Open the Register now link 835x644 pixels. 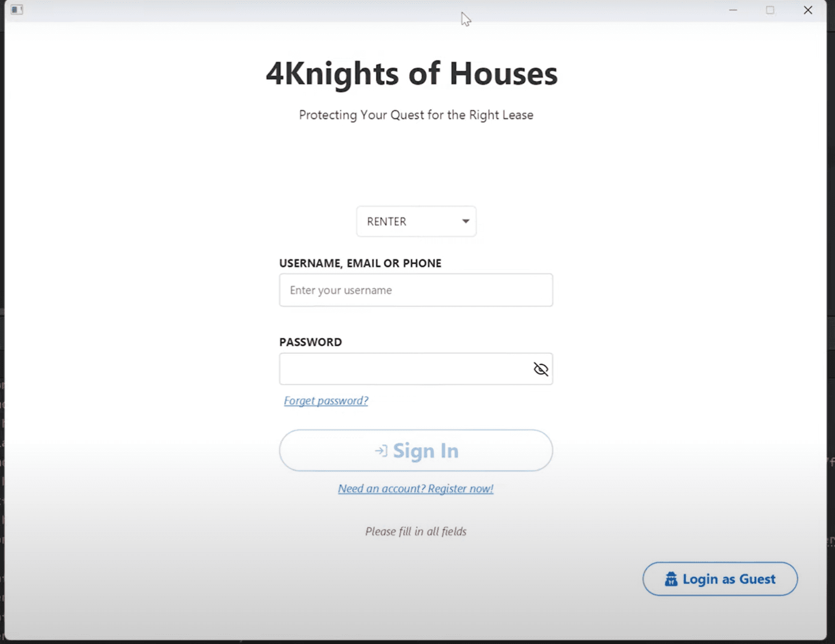pyautogui.click(x=415, y=488)
